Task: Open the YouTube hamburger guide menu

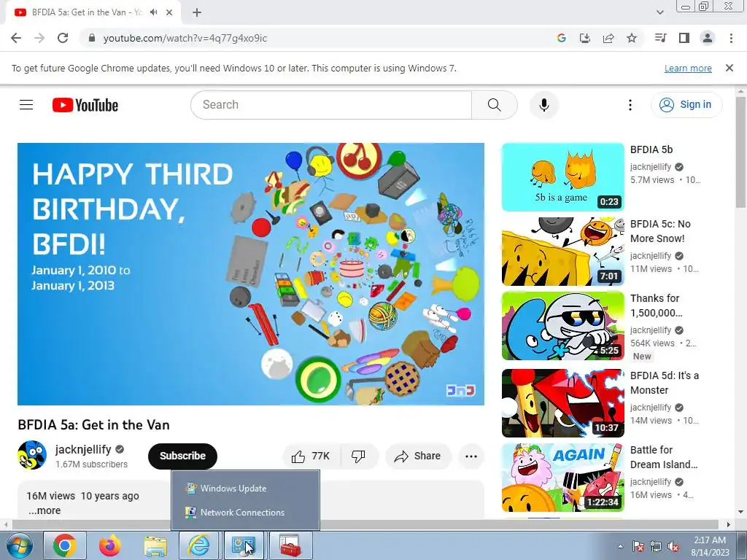Action: [26, 105]
